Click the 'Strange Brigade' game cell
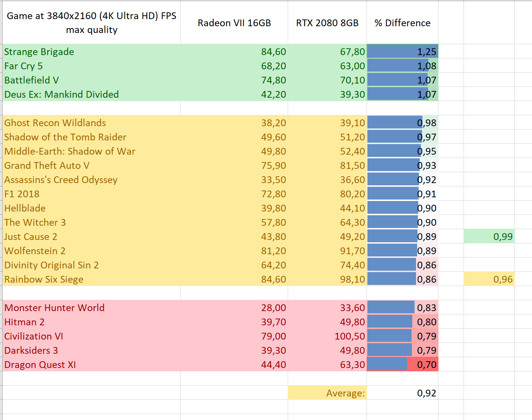The image size is (532, 420). click(92, 51)
